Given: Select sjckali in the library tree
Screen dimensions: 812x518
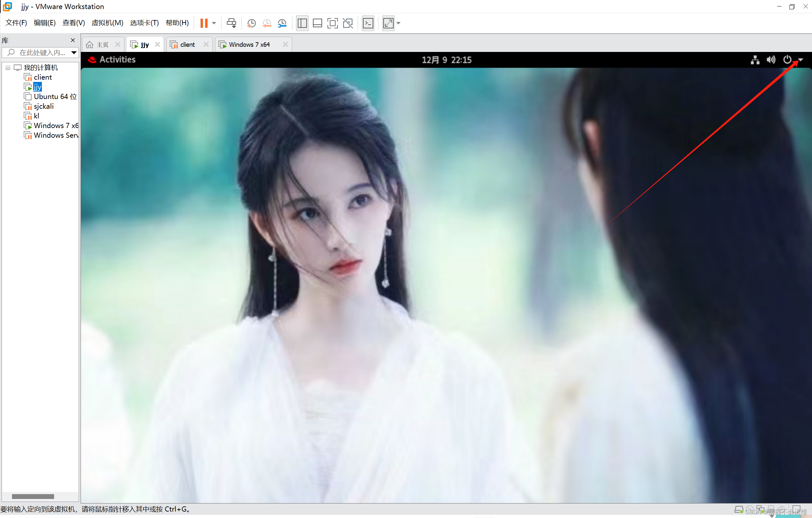Looking at the screenshot, I should tap(44, 106).
